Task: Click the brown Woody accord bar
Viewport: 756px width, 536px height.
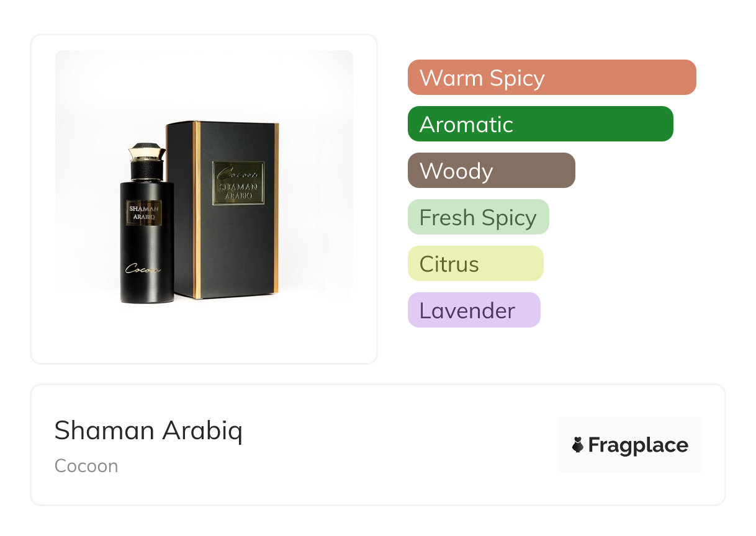Action: (x=491, y=171)
